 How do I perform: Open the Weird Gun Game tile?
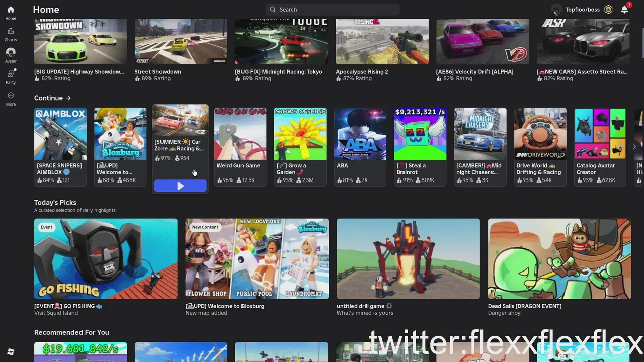pos(240,146)
